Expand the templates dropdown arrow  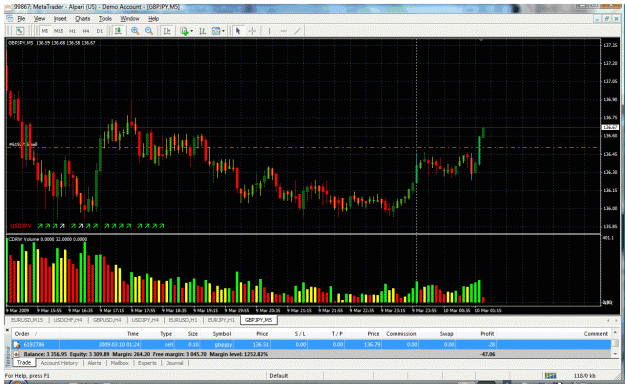pos(223,31)
